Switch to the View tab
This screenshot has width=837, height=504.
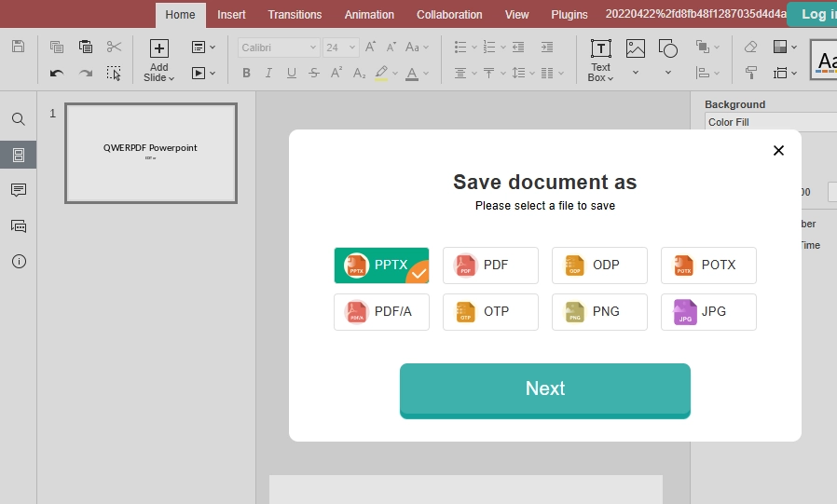[516, 15]
